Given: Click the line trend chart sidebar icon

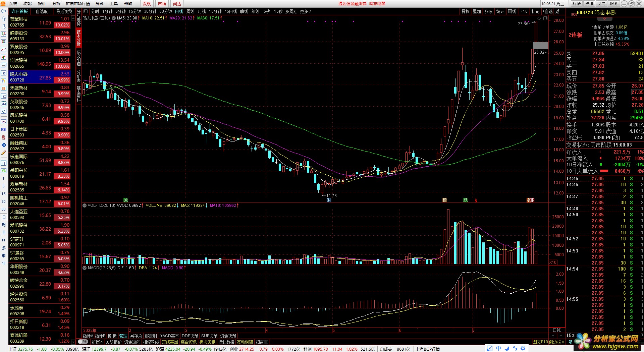Looking at the screenshot, I should tap(4, 50).
